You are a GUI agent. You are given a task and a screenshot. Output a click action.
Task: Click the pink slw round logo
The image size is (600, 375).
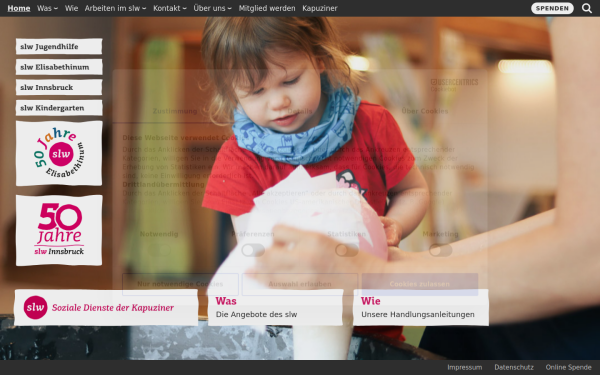(36, 307)
